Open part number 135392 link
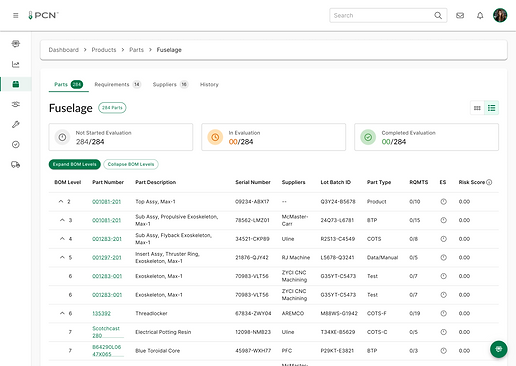Screen dimensions: 516x366 (x=101, y=314)
